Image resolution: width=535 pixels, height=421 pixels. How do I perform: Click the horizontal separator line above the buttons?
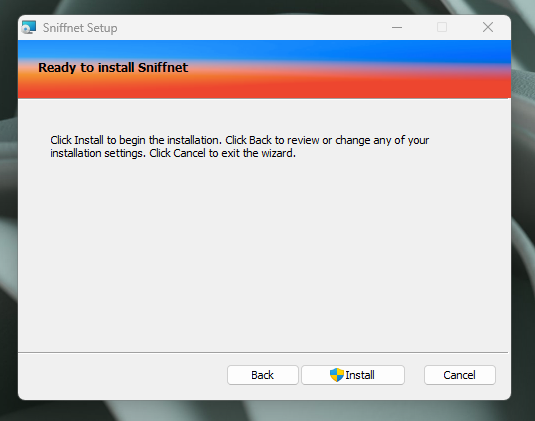point(263,352)
